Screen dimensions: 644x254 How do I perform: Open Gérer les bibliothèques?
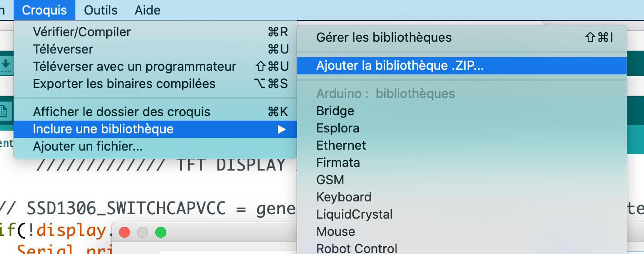384,38
